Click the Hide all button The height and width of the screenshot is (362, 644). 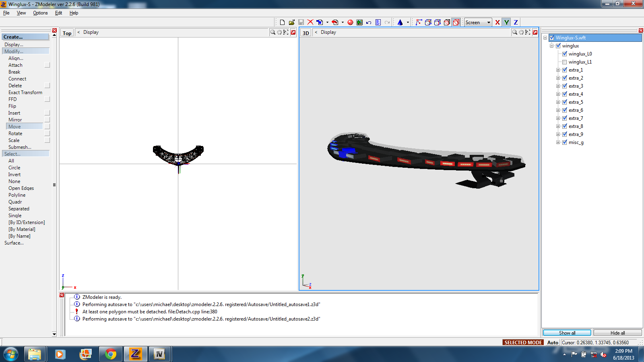pyautogui.click(x=617, y=333)
